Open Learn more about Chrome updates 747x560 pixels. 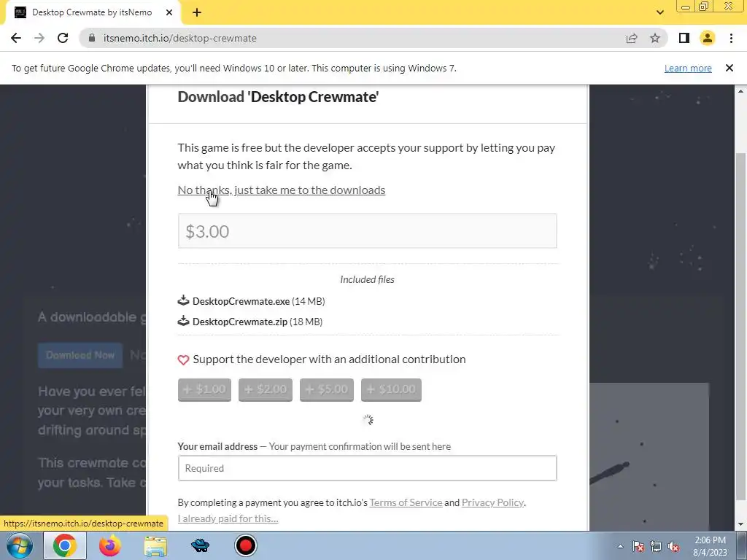(x=688, y=68)
